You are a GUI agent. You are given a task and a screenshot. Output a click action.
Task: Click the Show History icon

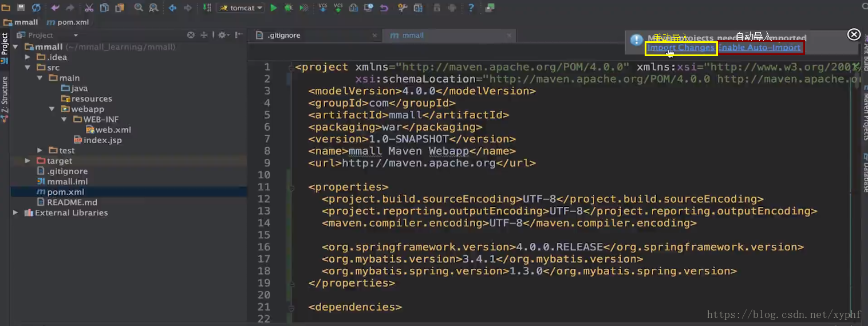point(369,8)
